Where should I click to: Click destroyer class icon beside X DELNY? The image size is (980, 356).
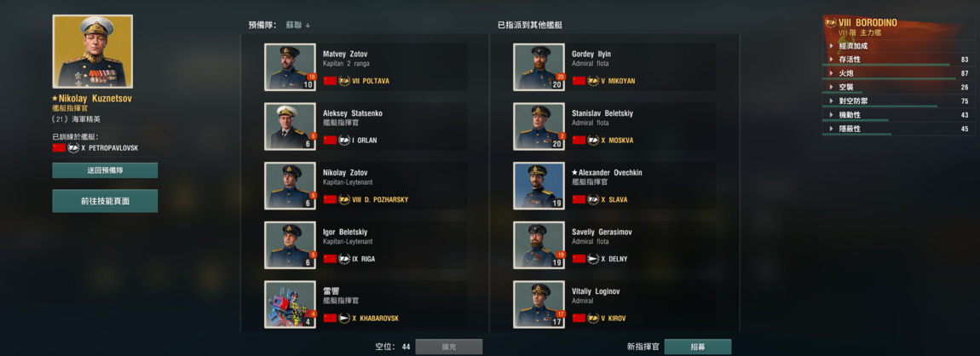point(592,259)
